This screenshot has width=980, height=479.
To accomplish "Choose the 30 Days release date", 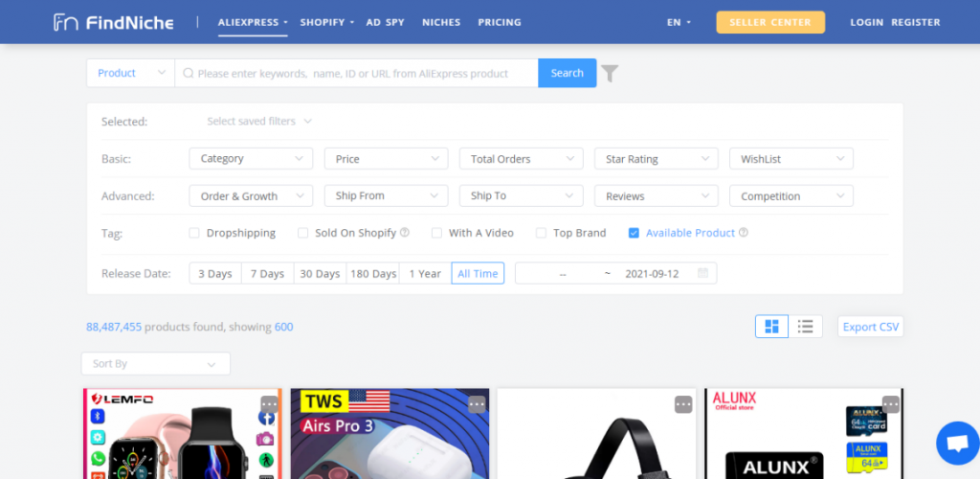I will (320, 273).
